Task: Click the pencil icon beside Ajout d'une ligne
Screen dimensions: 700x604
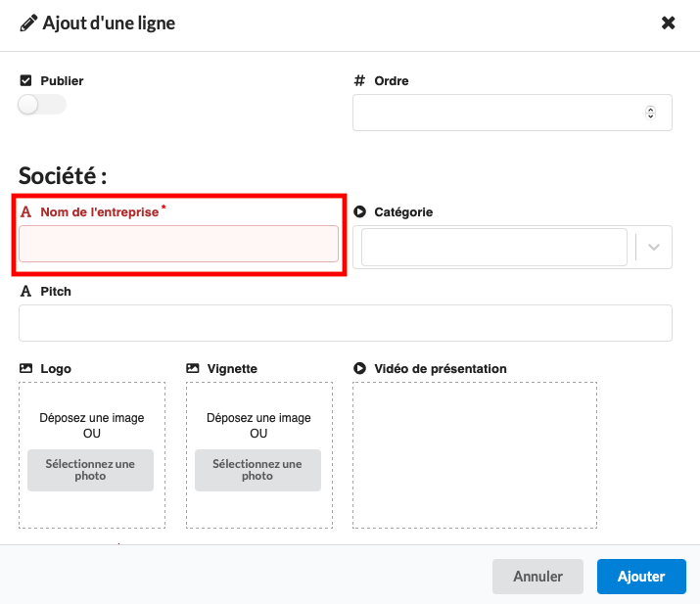Action: coord(28,23)
